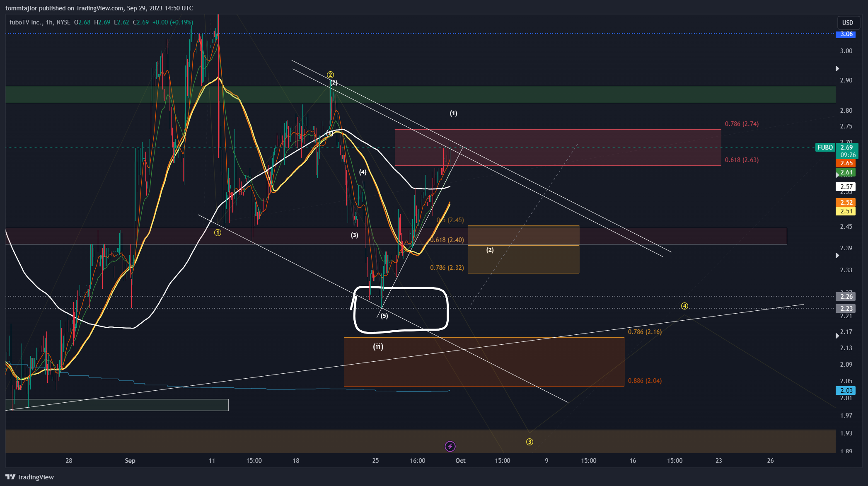This screenshot has height=486, width=868.
Task: Select the green 2.61 price label
Action: coord(846,172)
